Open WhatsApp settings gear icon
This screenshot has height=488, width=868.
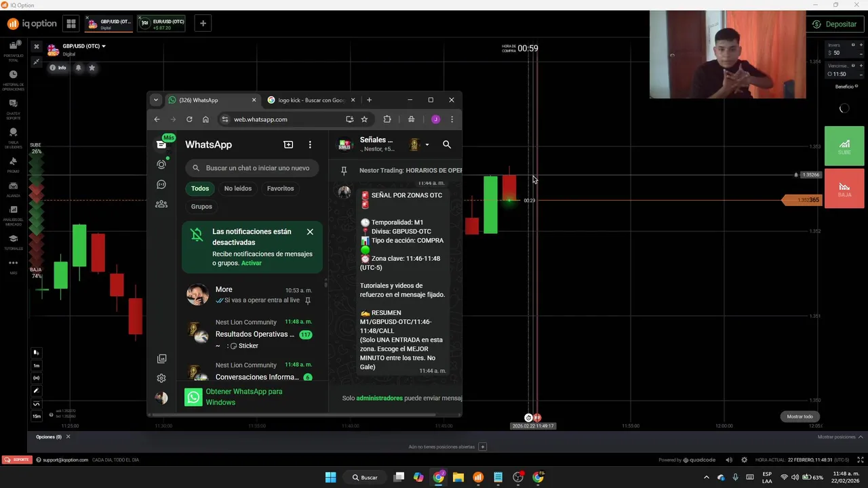tap(161, 378)
